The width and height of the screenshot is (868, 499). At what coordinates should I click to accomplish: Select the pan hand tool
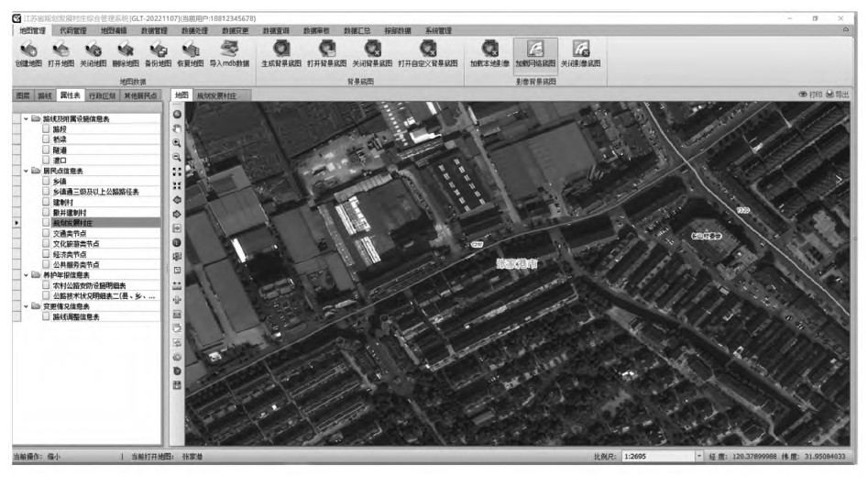click(177, 128)
